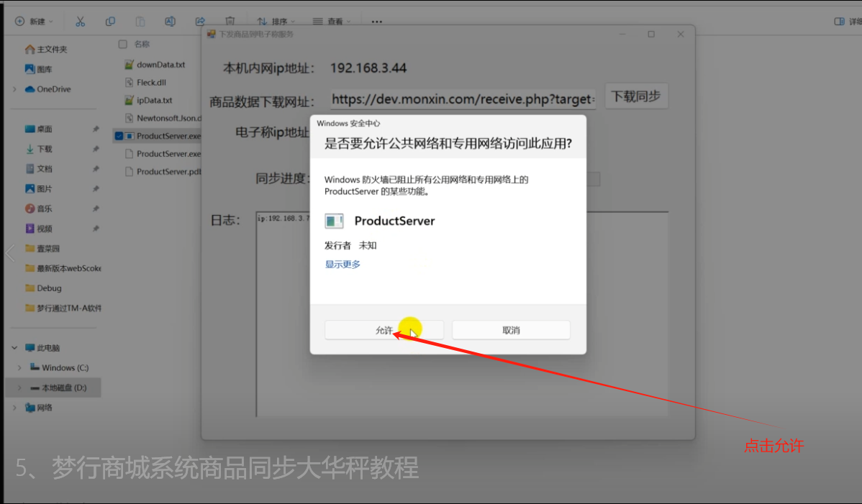Viewport: 862px width, 504px height.
Task: Click the pin icon beside 图片
Action: 96,189
